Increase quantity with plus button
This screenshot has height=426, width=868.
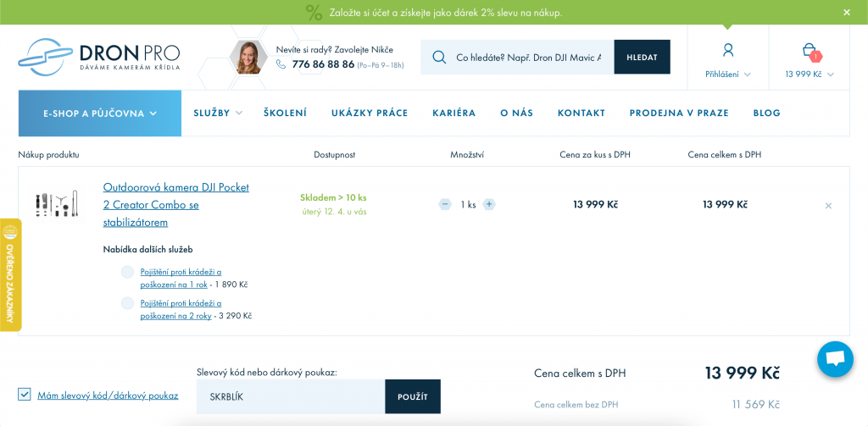tap(489, 204)
